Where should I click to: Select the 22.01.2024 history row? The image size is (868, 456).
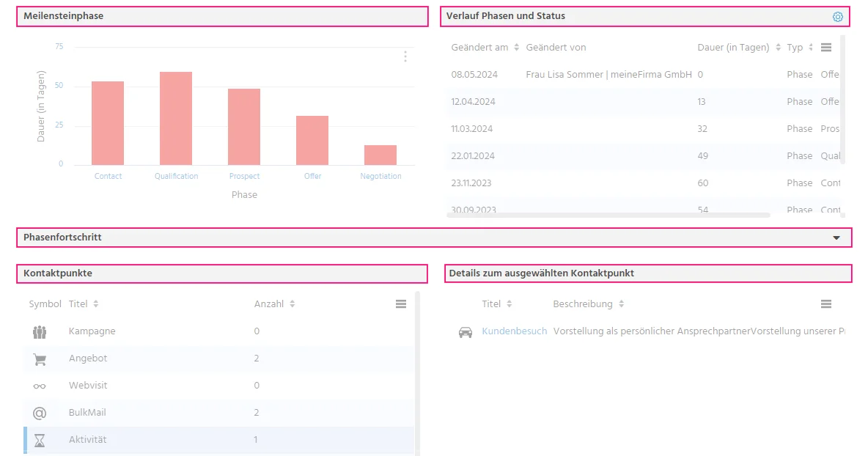point(643,156)
